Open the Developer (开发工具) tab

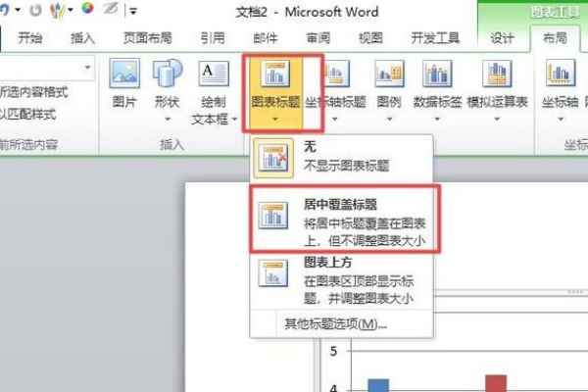click(435, 38)
